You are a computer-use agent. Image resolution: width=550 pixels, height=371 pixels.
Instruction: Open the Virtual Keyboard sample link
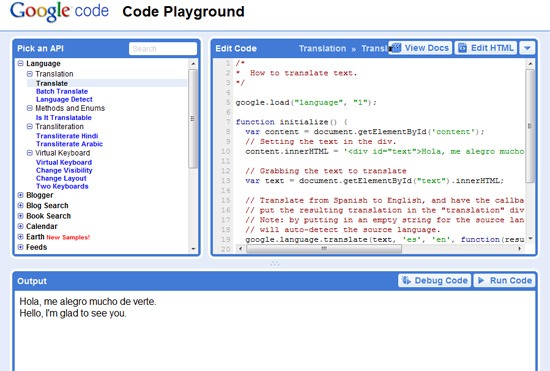pyautogui.click(x=64, y=162)
